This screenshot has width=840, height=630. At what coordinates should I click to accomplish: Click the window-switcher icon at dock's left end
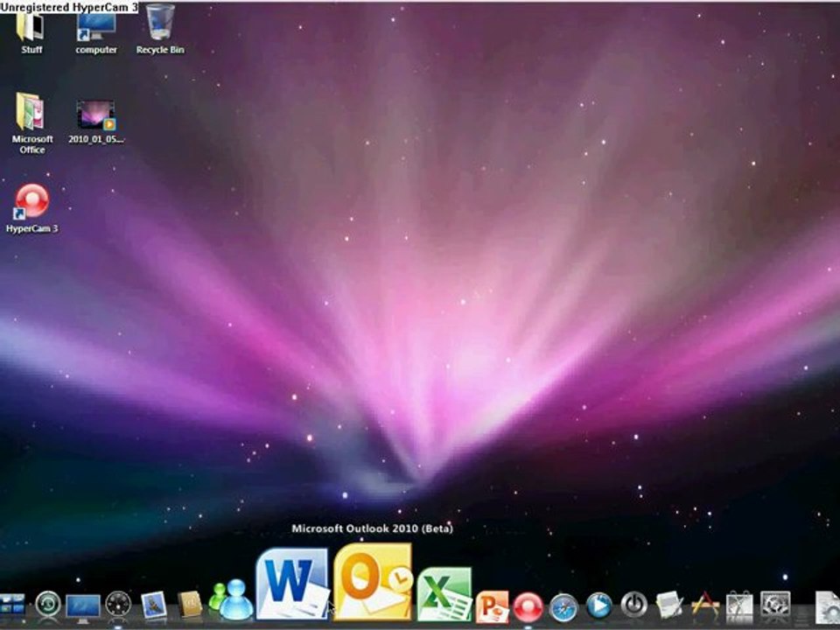point(11,605)
